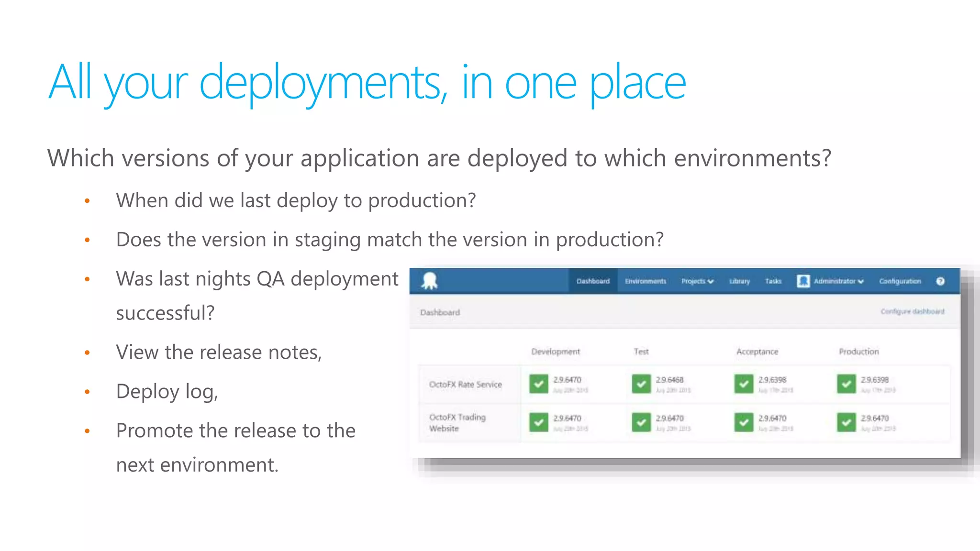Image resolution: width=980 pixels, height=551 pixels.
Task: Click Trading Website Production success checkmark
Action: point(846,422)
